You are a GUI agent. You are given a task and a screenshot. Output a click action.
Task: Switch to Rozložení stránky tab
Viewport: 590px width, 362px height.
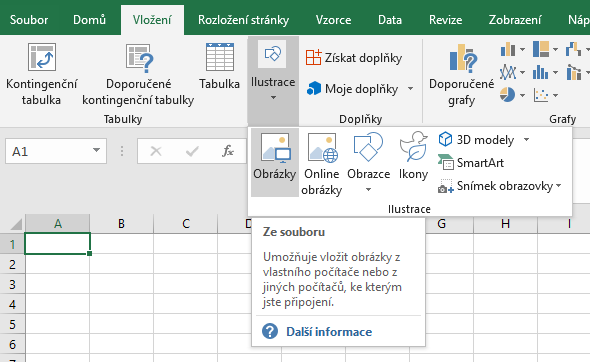243,20
